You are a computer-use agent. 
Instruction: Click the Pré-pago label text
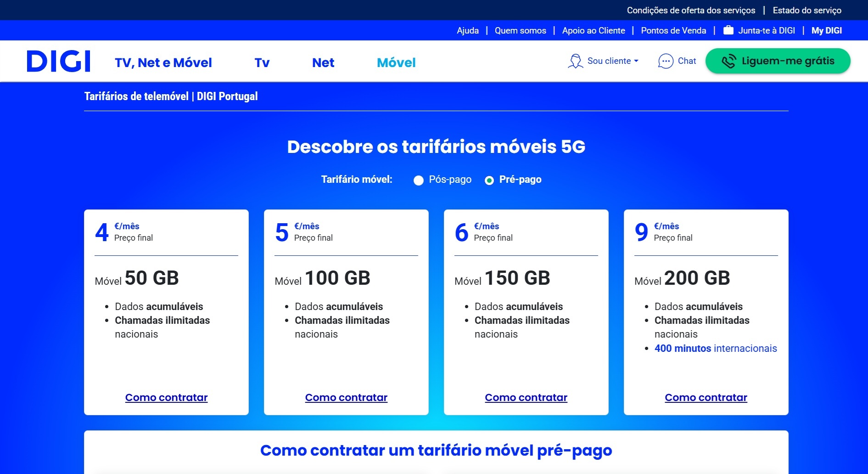click(x=520, y=180)
